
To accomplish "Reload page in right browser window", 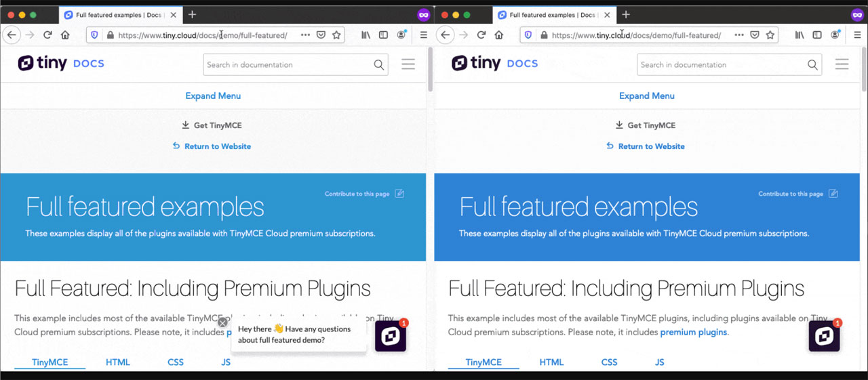I will [x=481, y=35].
